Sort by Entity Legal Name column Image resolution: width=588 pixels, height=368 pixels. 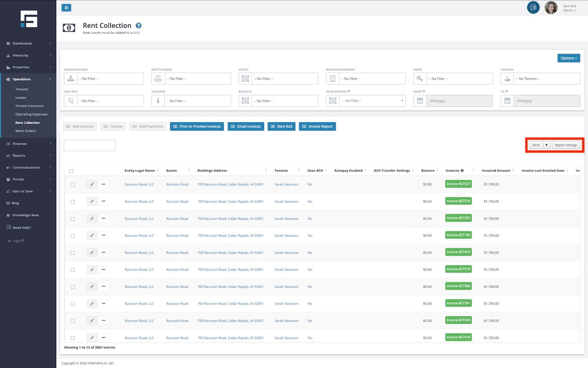tap(140, 171)
